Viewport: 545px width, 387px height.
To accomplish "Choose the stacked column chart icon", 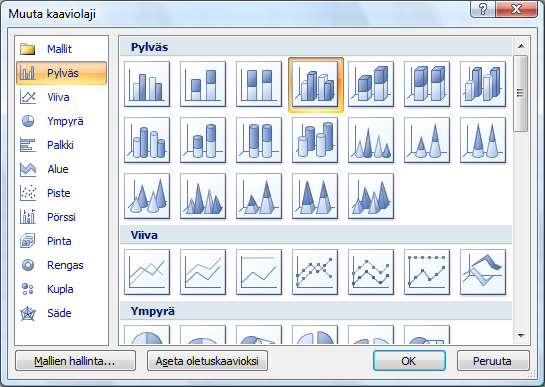I will (x=203, y=84).
